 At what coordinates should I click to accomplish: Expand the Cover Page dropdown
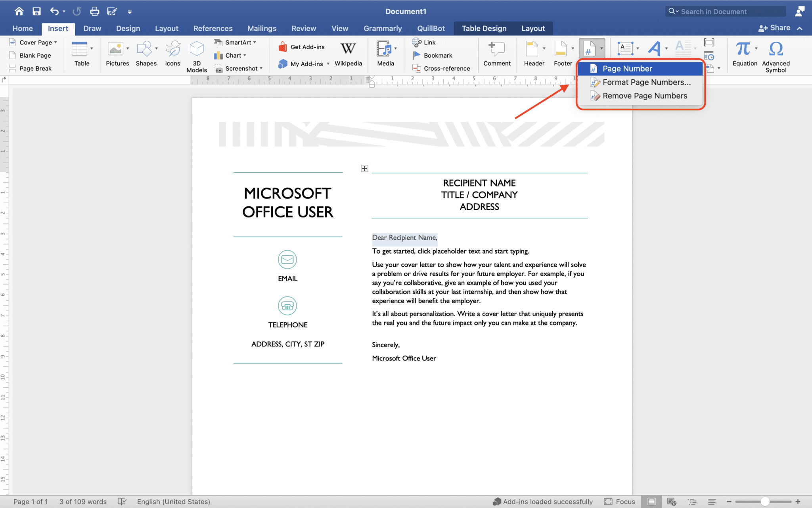(56, 42)
